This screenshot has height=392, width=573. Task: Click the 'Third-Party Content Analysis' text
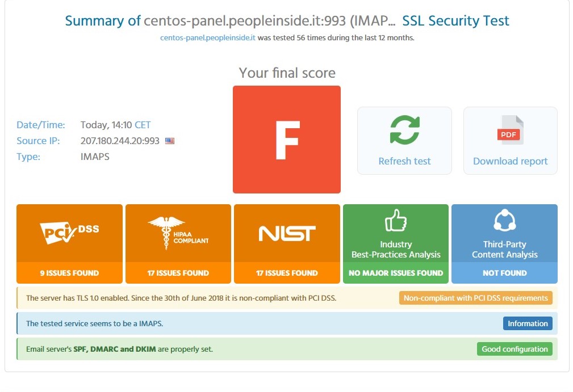pos(505,249)
